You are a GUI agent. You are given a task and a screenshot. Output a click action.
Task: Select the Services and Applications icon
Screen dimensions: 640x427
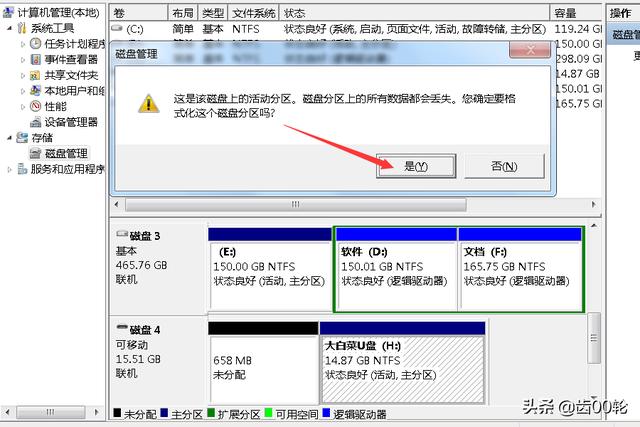22,169
